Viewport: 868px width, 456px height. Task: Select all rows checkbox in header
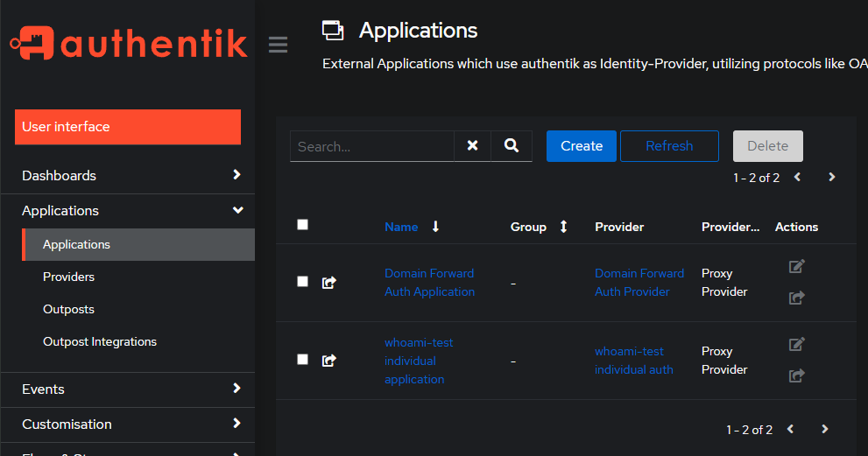(302, 225)
